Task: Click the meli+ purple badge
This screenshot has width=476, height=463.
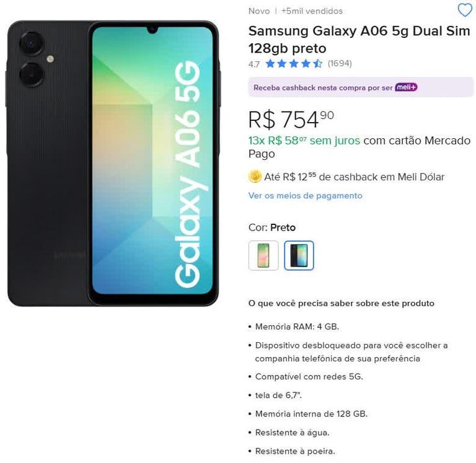Action: coord(406,87)
